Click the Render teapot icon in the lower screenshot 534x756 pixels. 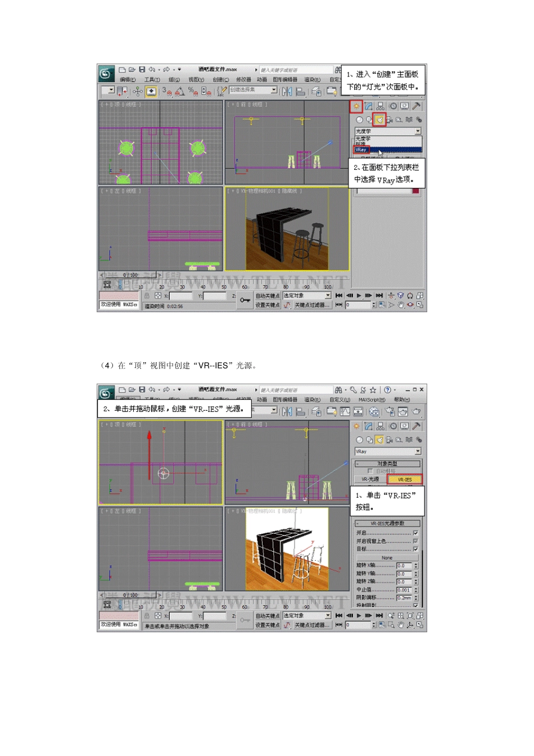[417, 412]
